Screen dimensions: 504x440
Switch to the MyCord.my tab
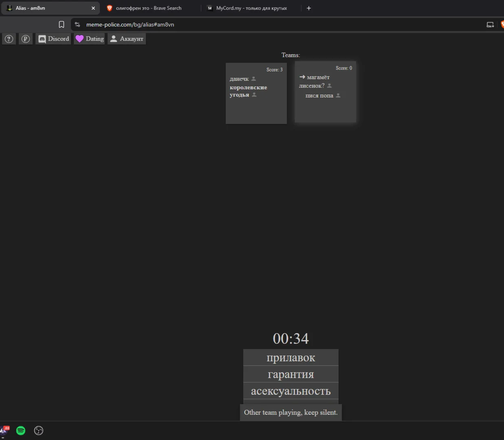(x=251, y=8)
